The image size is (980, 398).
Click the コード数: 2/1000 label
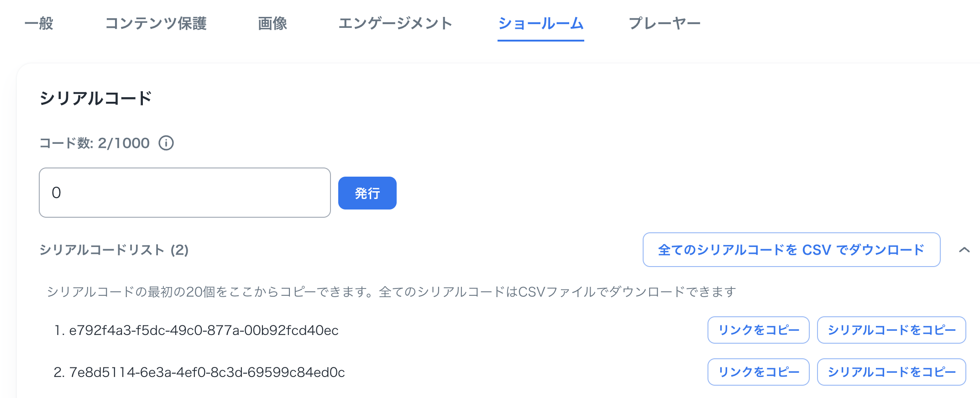click(94, 143)
